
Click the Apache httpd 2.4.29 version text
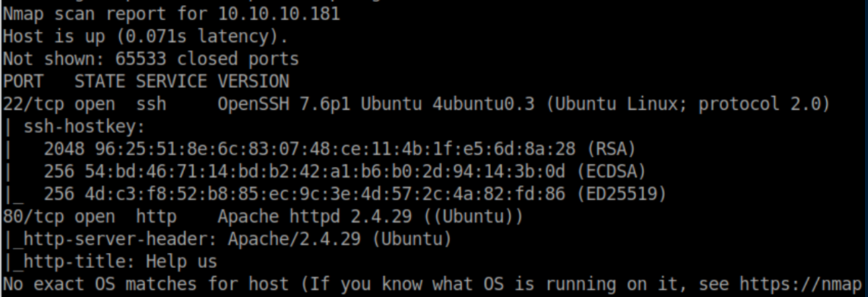[x=314, y=216]
